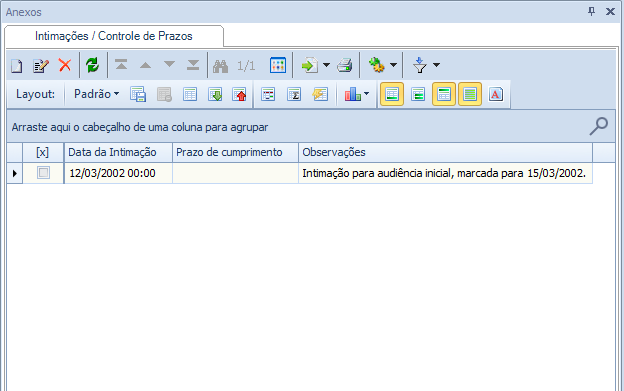The width and height of the screenshot is (624, 391).
Task: Click the empty Prazo de cumprimento cell
Action: [x=236, y=173]
